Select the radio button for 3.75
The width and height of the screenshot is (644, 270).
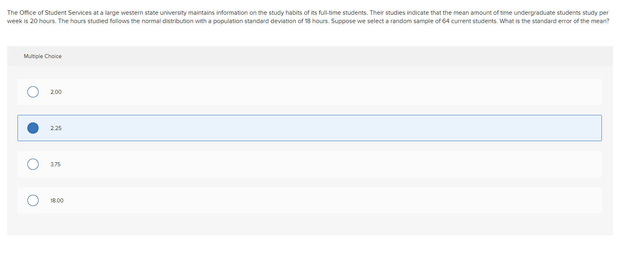(33, 164)
